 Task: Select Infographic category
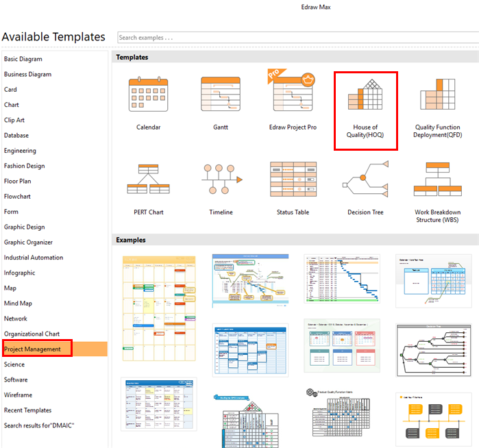(20, 273)
